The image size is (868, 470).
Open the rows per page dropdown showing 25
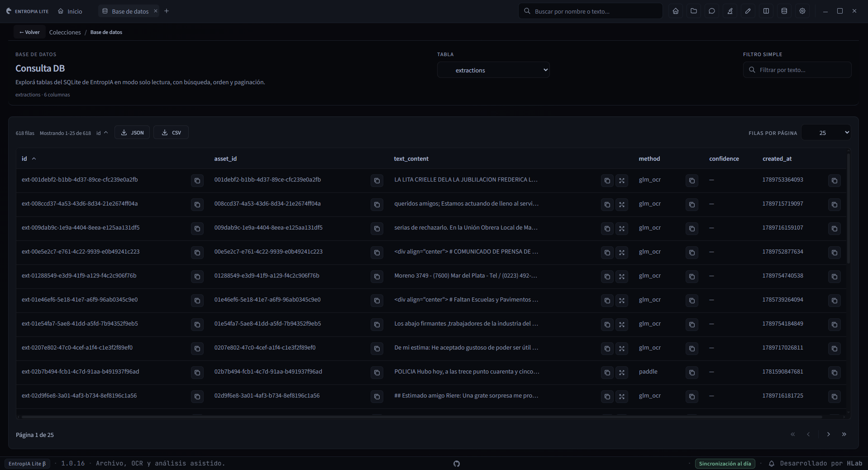pos(826,133)
